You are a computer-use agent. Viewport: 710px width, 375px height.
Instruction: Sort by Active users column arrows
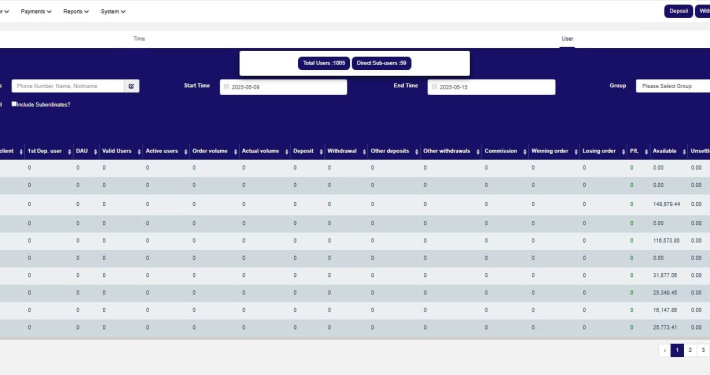(x=186, y=152)
